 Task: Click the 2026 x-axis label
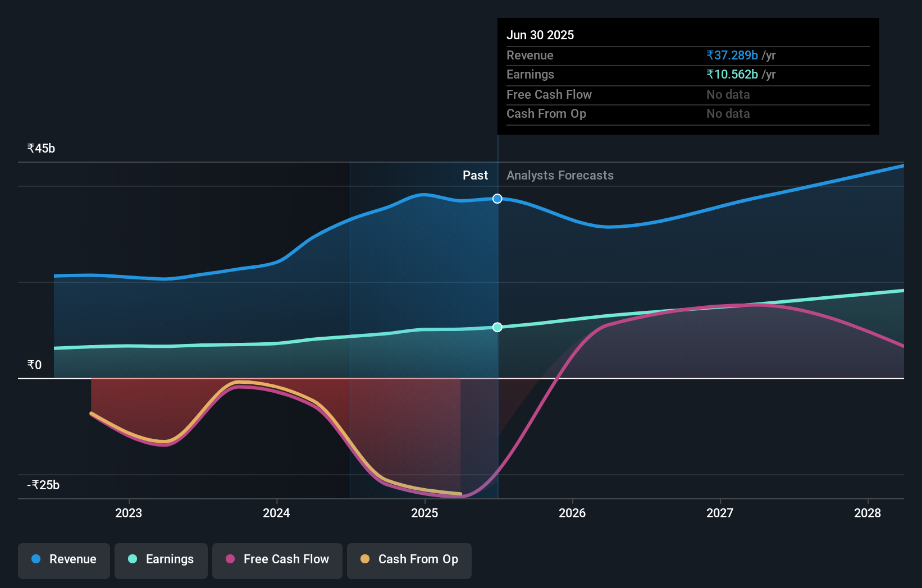click(572, 513)
